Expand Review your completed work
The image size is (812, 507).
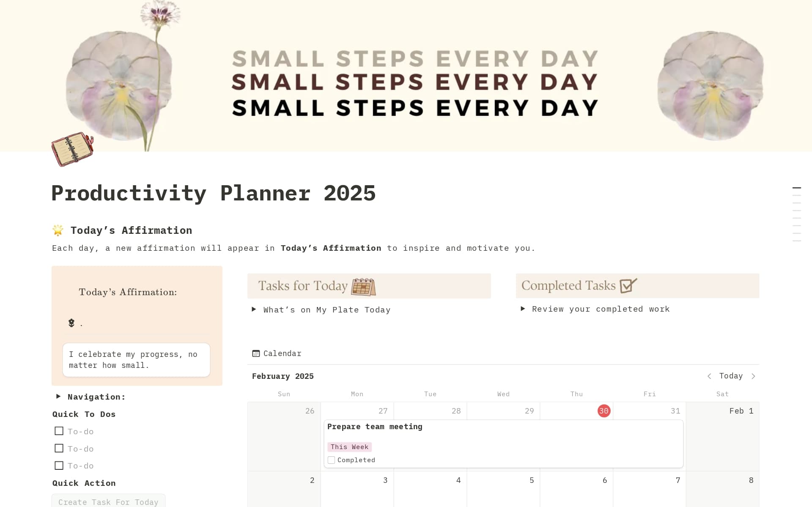pyautogui.click(x=523, y=309)
